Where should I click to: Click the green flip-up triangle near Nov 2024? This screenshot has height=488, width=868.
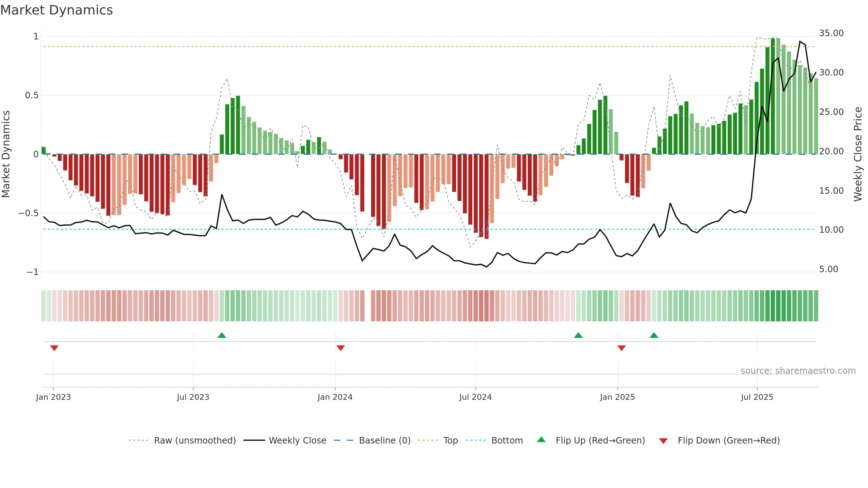pyautogui.click(x=578, y=335)
